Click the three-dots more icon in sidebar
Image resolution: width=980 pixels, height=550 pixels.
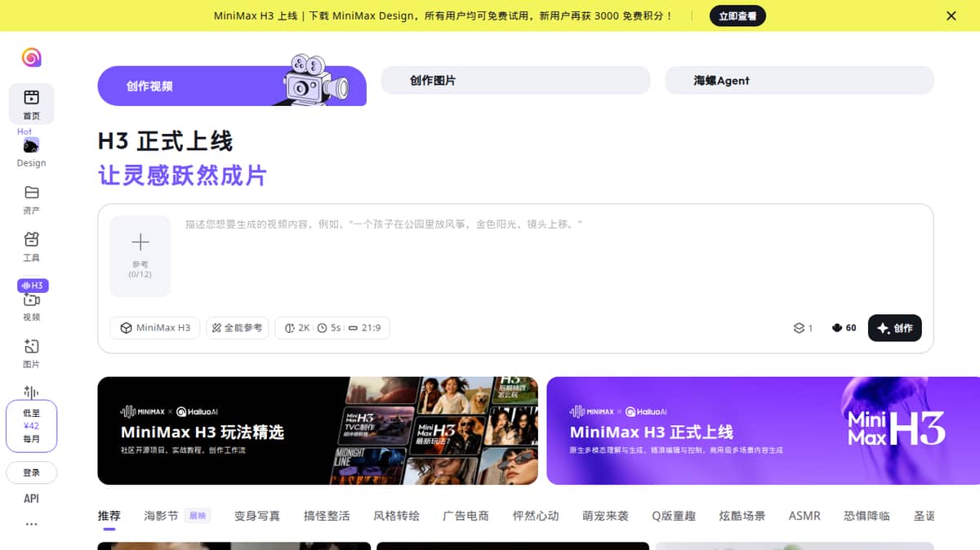(x=31, y=524)
